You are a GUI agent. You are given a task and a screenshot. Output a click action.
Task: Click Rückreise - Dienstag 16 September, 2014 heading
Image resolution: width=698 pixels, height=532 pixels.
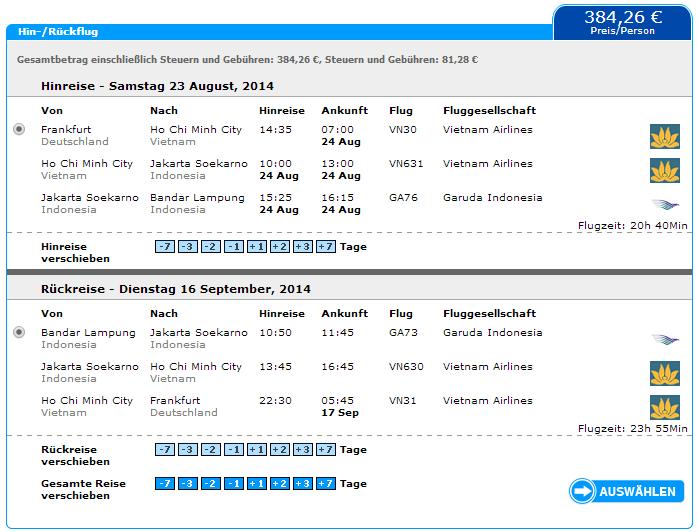tap(176, 289)
